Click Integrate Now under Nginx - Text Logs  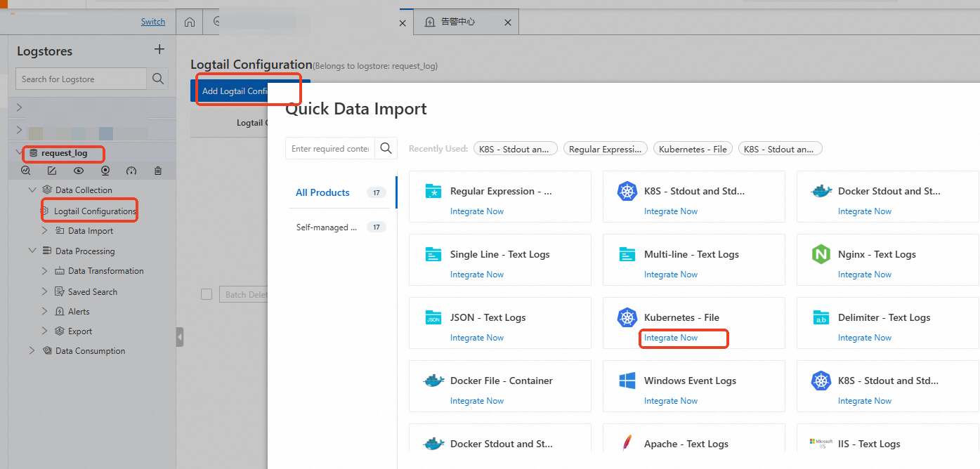(865, 275)
